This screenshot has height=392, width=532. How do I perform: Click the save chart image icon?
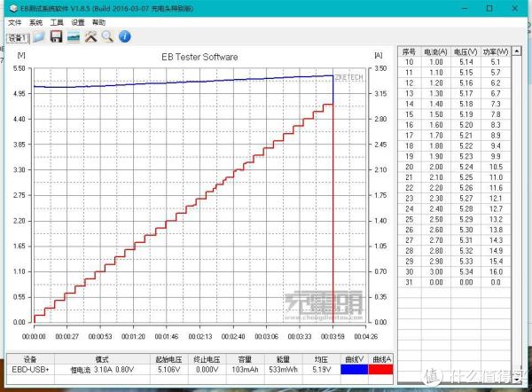pos(74,36)
